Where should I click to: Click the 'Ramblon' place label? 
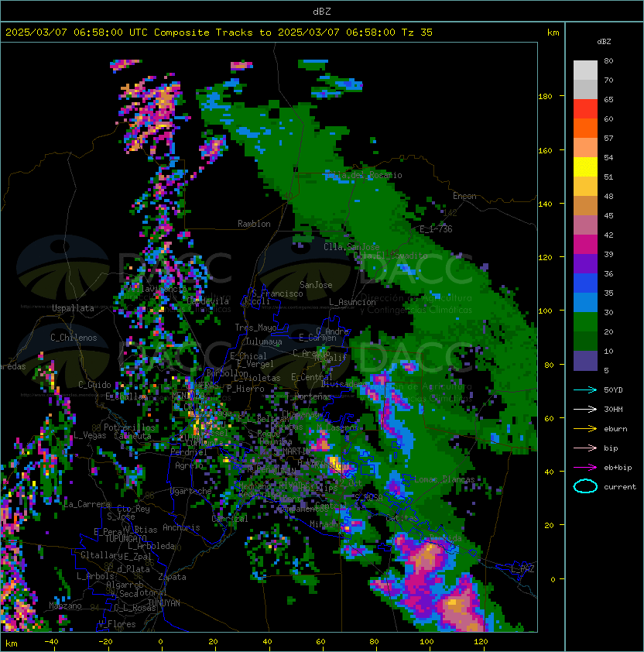(x=254, y=224)
